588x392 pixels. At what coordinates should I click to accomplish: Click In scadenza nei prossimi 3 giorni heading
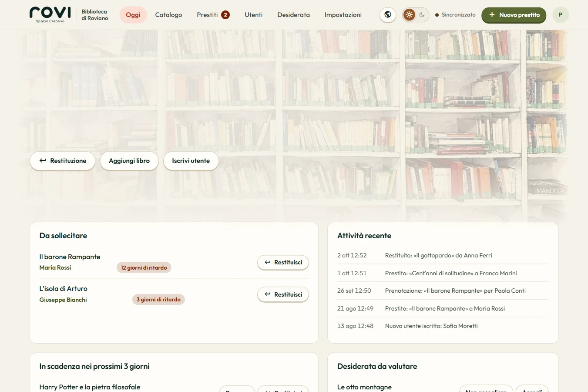(94, 366)
